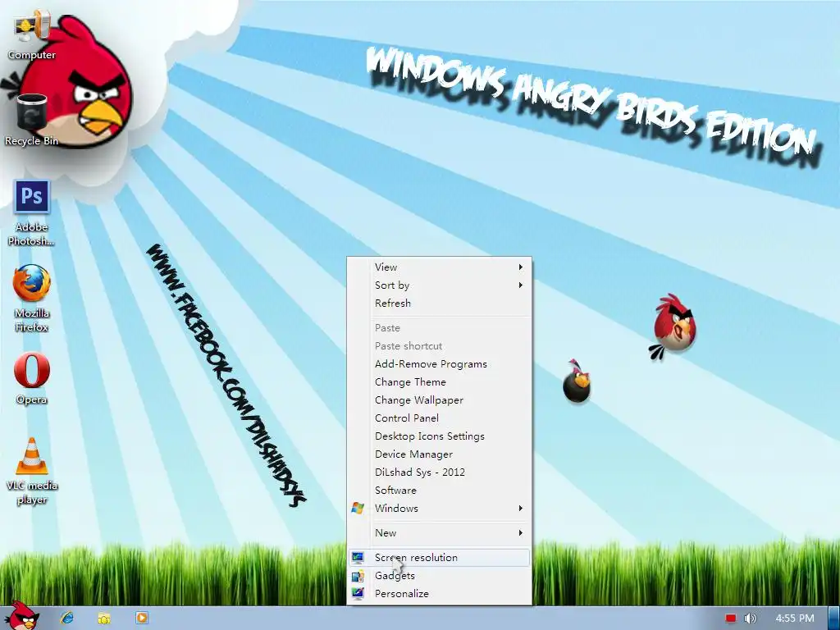Open the Computer desktop icon
This screenshot has width=840, height=630.
point(32,35)
